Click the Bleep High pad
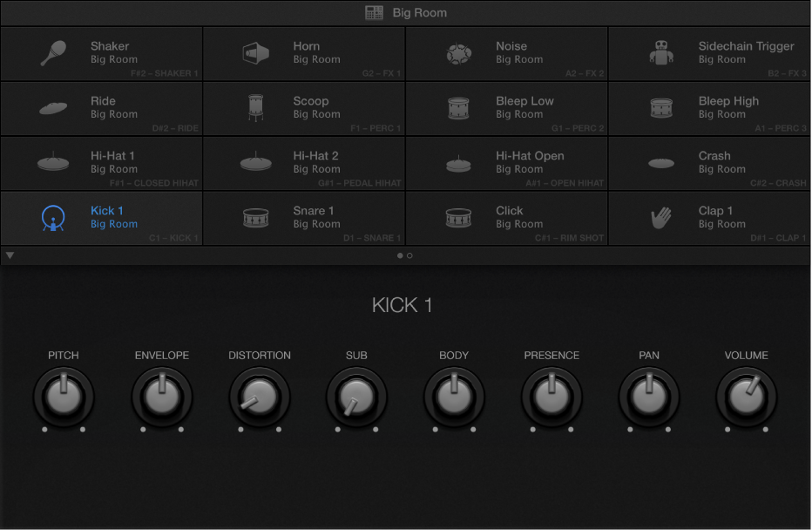Viewport: 812px width, 530px height. (x=709, y=108)
